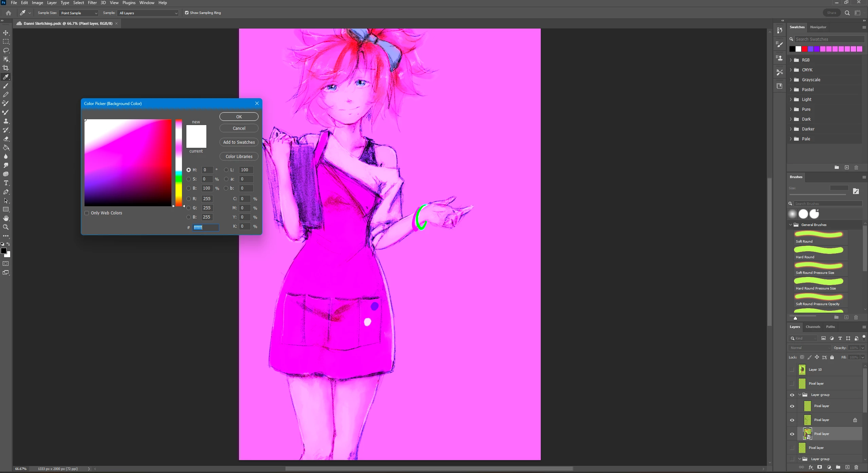Open the Filter menu
This screenshot has height=473, width=868.
click(x=92, y=3)
